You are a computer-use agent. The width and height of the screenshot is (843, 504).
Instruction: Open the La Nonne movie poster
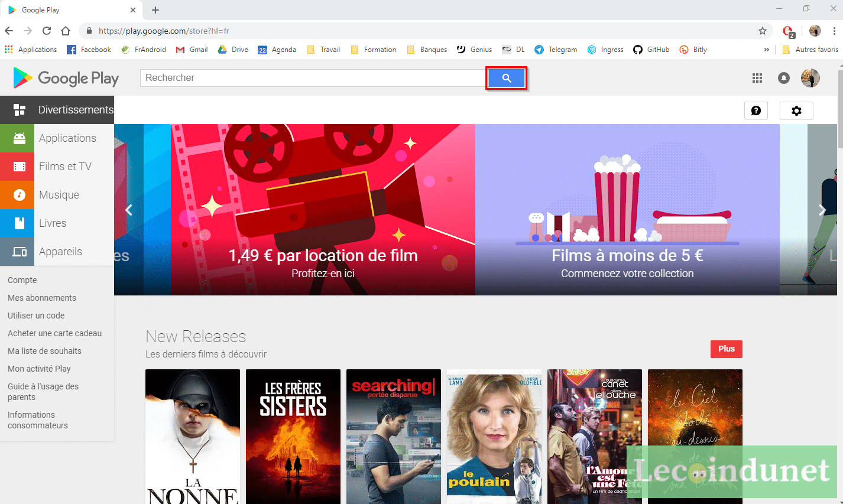[x=193, y=437]
